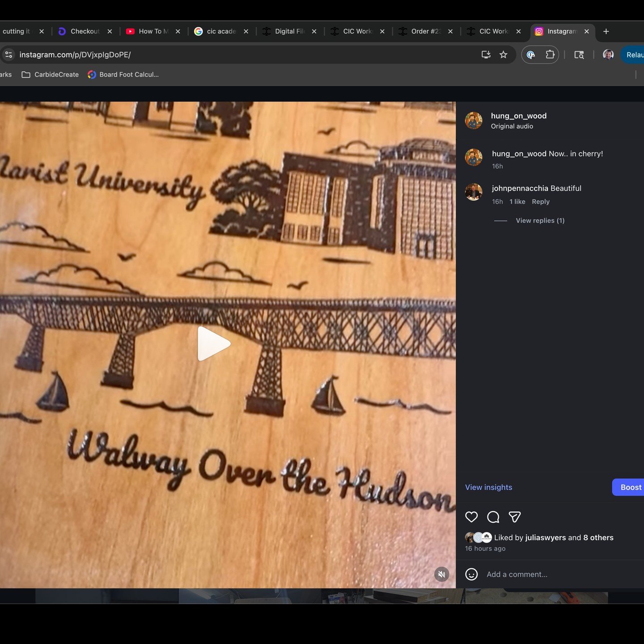Open a new browser tab

[x=606, y=31]
